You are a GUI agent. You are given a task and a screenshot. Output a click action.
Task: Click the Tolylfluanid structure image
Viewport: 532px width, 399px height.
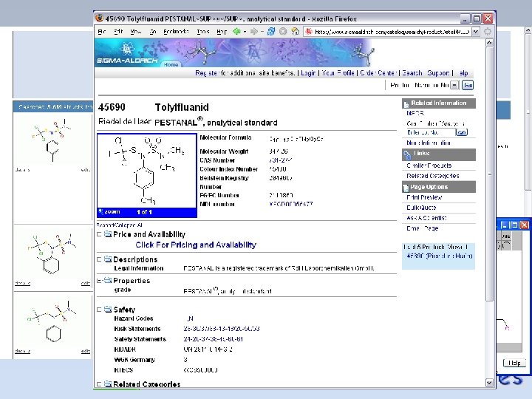point(146,171)
